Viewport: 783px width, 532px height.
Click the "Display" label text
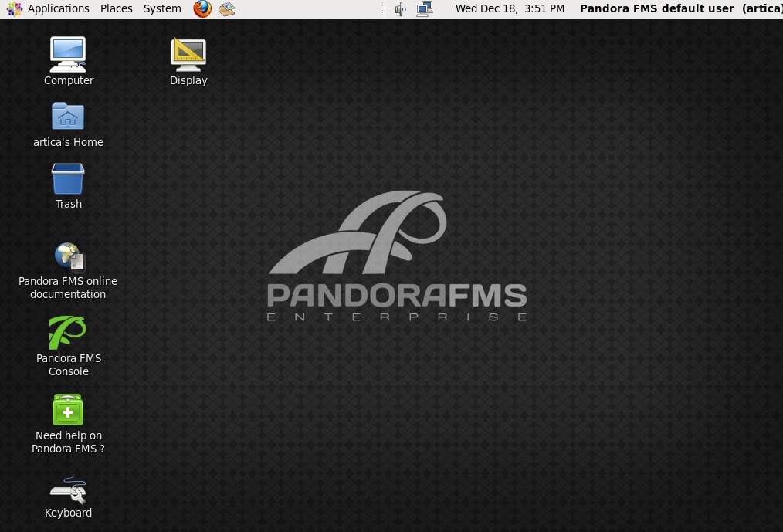[188, 80]
